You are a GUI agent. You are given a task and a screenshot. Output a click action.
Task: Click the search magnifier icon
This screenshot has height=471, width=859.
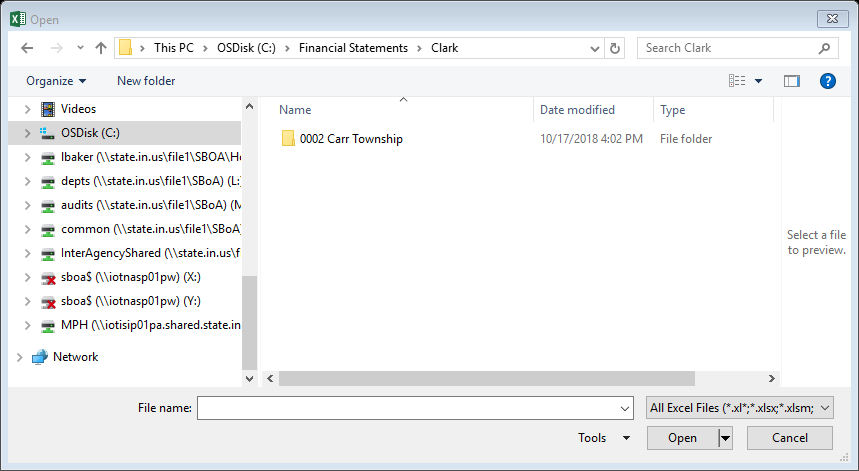tap(824, 48)
